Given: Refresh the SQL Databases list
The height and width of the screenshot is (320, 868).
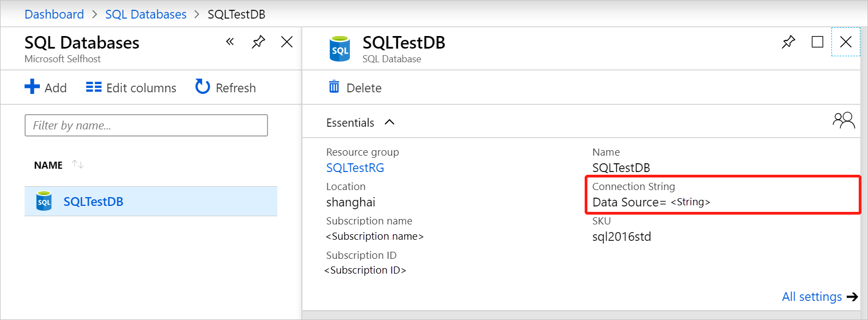Looking at the screenshot, I should [225, 87].
